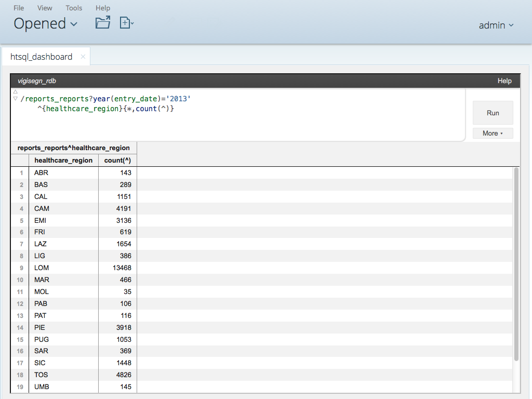Click count value 4826
The width and height of the screenshot is (532, 399).
[124, 375]
